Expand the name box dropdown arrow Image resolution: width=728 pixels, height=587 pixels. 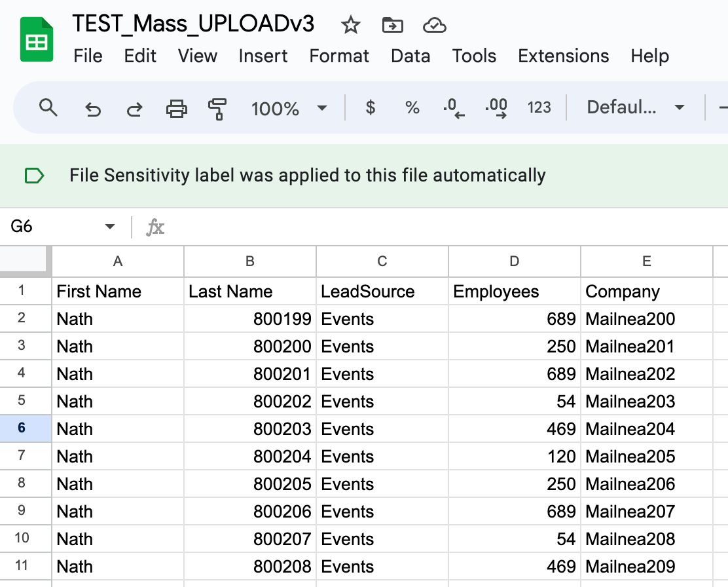pos(109,227)
